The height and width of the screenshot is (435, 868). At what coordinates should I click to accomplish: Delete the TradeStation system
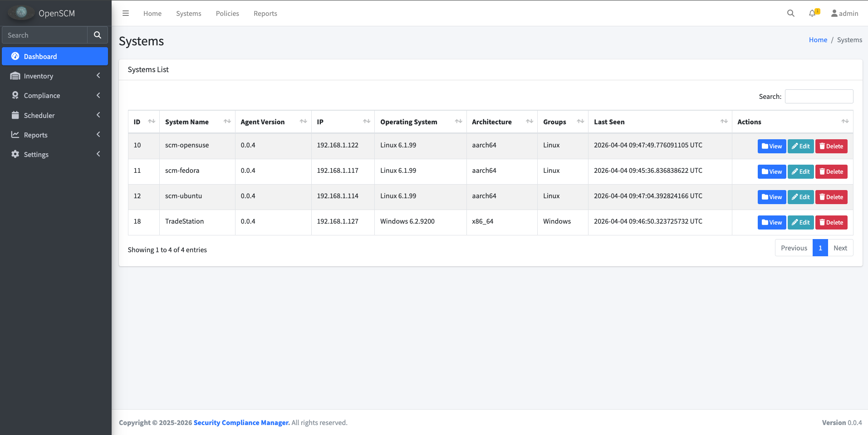(x=831, y=222)
